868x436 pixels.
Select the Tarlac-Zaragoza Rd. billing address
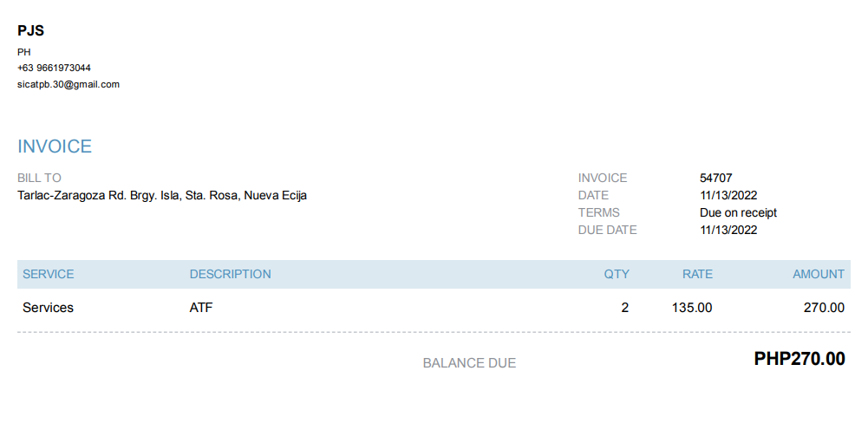tap(162, 195)
